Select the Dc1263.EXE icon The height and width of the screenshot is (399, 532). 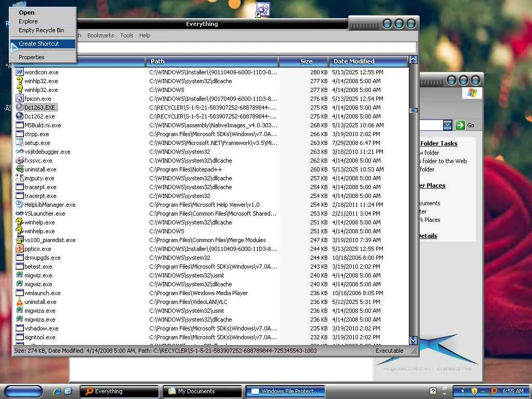pyautogui.click(x=20, y=107)
